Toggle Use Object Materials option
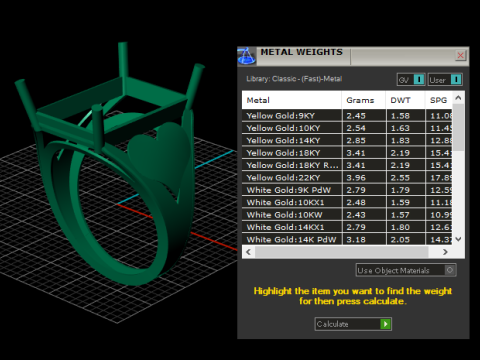 coord(406,270)
